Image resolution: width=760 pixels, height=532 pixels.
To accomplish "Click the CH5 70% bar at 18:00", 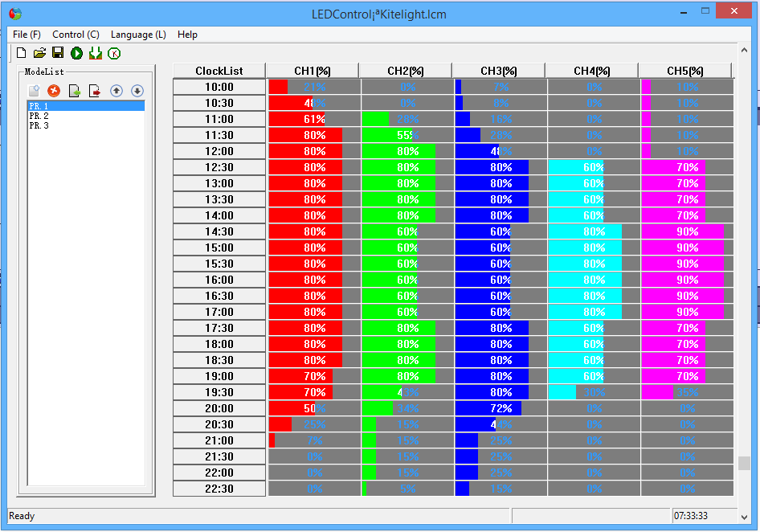I will click(x=687, y=344).
